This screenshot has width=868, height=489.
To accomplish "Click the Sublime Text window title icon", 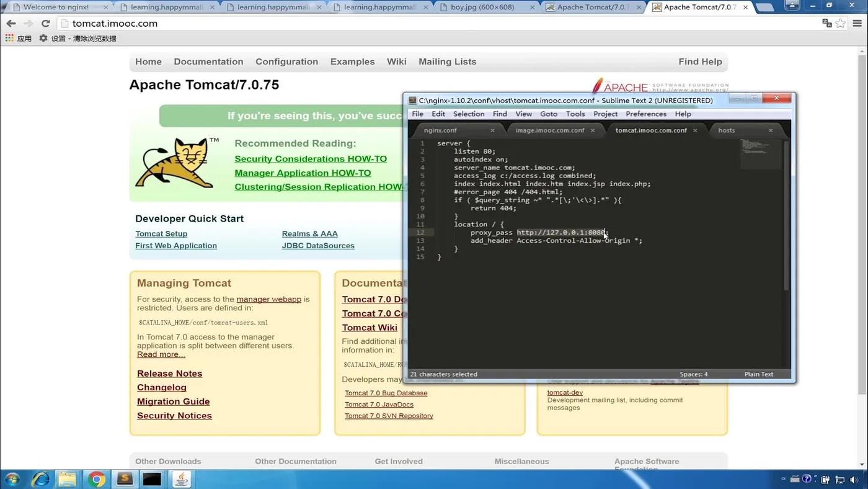I will coord(413,101).
